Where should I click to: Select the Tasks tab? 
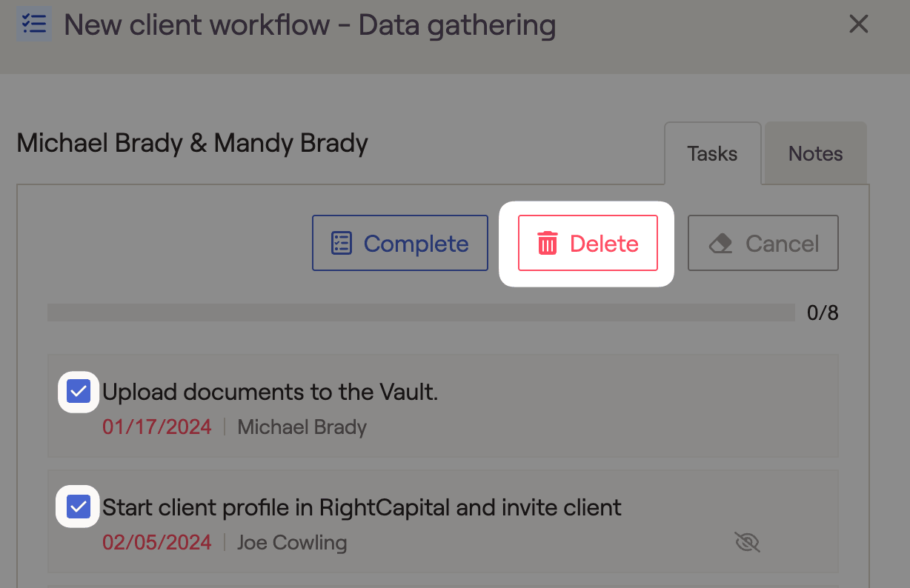click(712, 153)
